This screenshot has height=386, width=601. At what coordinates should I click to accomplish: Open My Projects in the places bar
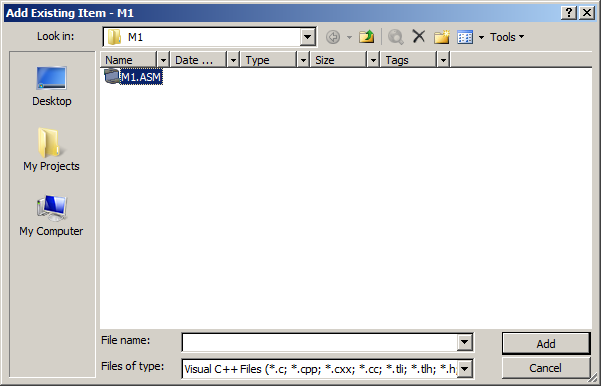click(51, 150)
